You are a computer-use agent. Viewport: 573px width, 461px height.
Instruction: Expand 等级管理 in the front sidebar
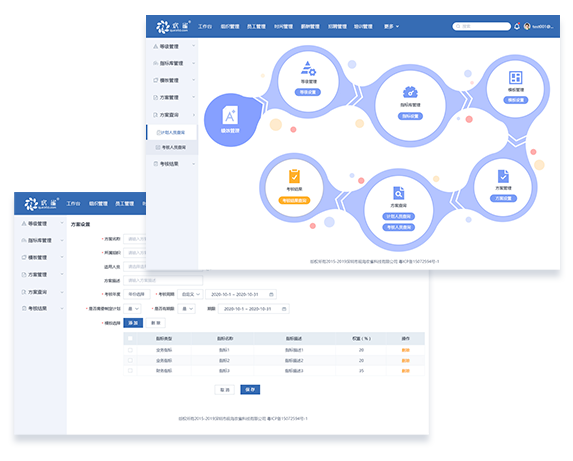[172, 46]
